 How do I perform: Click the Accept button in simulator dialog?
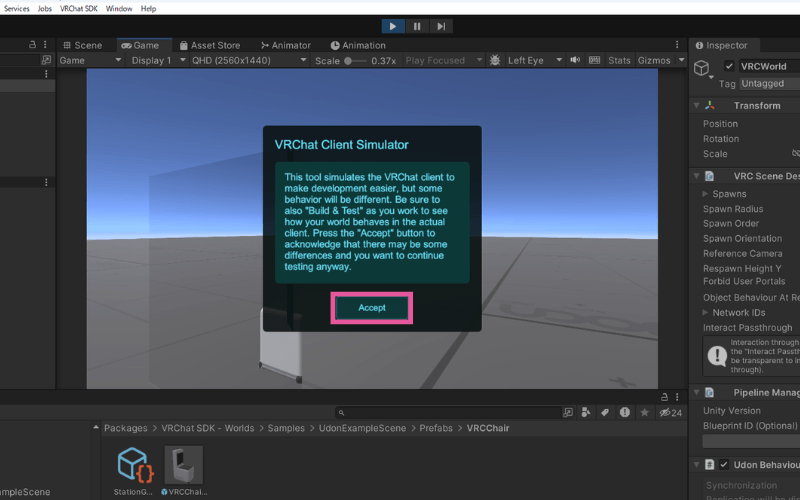[372, 308]
